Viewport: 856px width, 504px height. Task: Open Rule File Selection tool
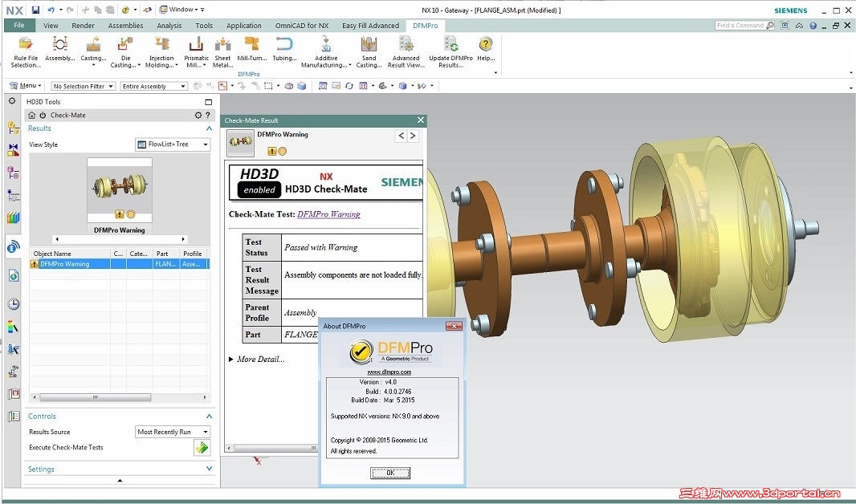pos(26,52)
